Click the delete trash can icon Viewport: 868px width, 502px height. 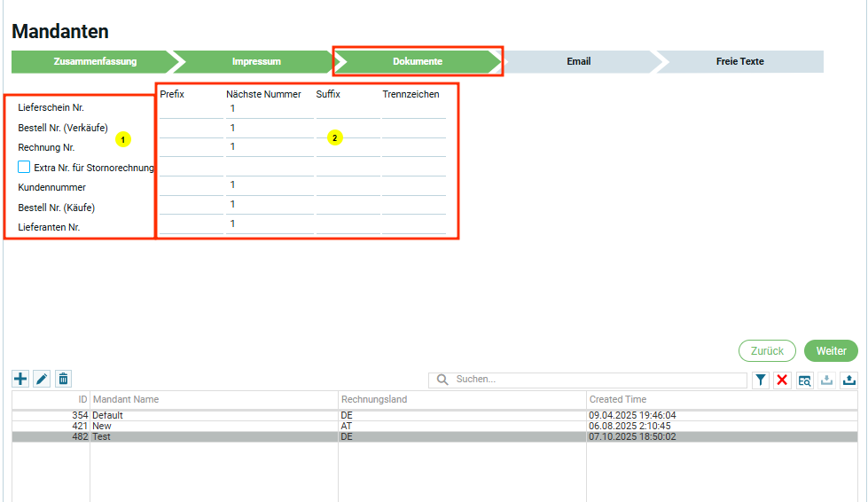(63, 379)
